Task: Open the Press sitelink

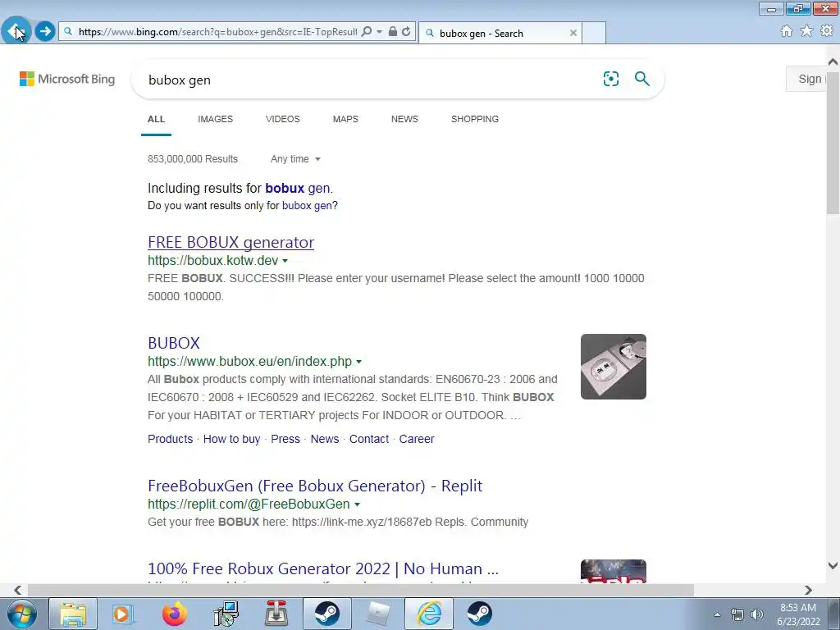Action: click(285, 439)
